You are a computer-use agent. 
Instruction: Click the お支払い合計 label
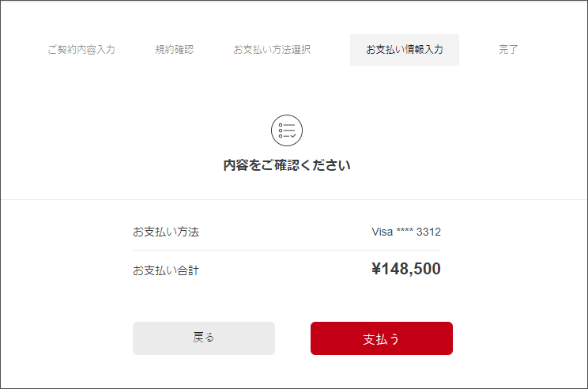click(x=166, y=270)
